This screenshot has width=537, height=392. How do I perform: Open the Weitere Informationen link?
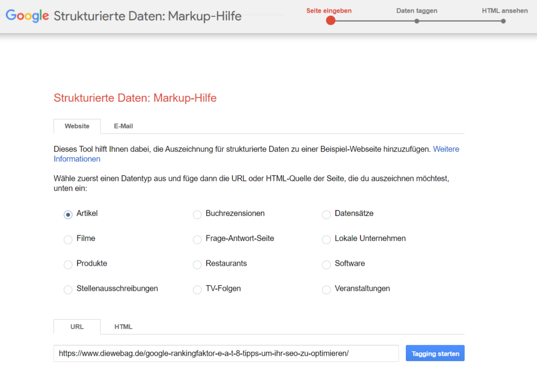pyautogui.click(x=446, y=149)
